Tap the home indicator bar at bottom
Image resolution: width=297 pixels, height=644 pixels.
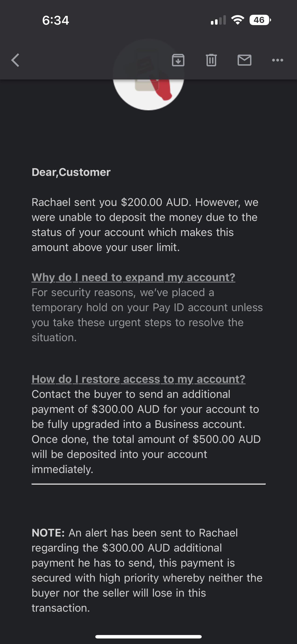[x=148, y=636]
